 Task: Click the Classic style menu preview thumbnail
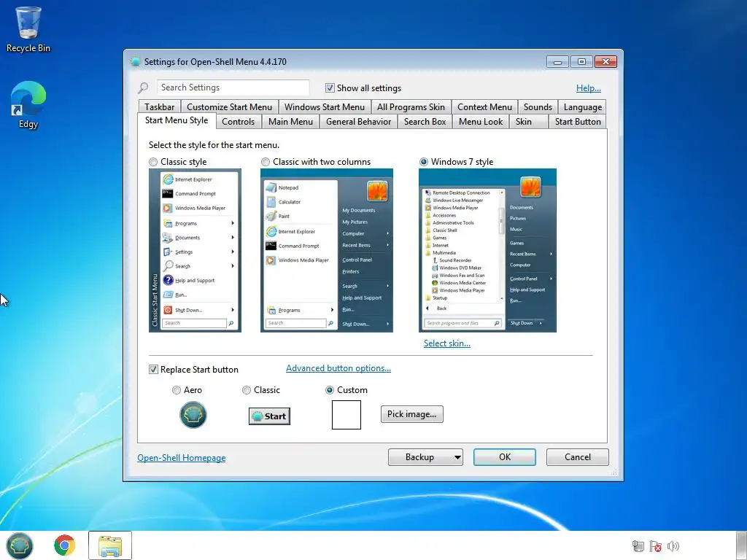click(195, 251)
